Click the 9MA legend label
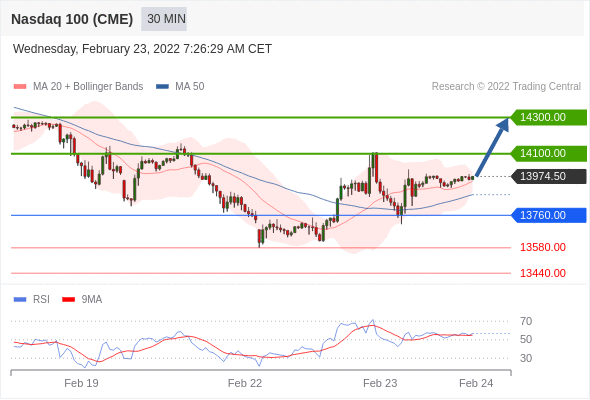Viewport: 590px width, 400px height. [x=92, y=300]
